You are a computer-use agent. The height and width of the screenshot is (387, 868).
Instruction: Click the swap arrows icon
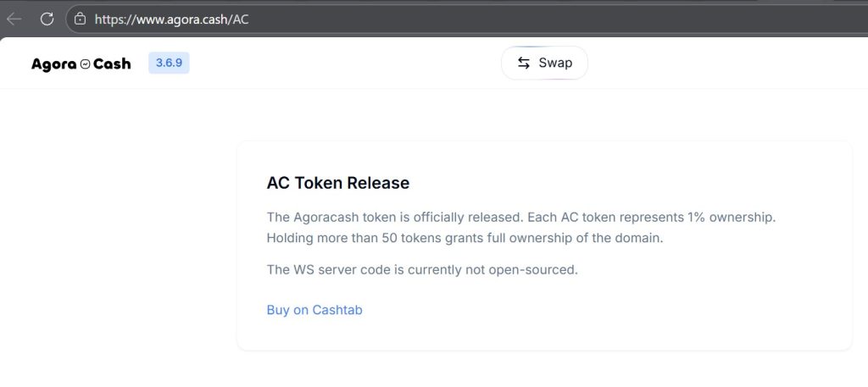524,63
